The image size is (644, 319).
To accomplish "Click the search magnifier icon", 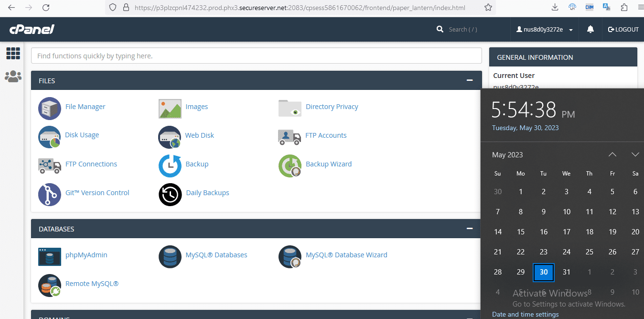I will (x=440, y=30).
